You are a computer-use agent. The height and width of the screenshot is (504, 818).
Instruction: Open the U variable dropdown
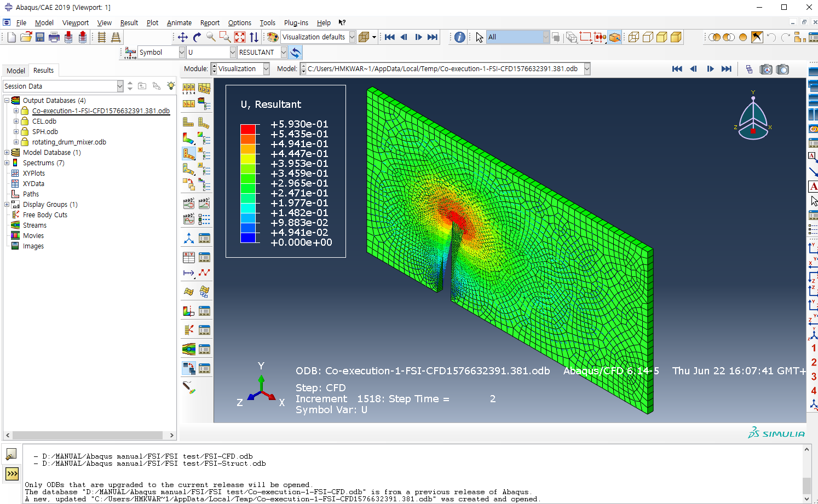(233, 53)
